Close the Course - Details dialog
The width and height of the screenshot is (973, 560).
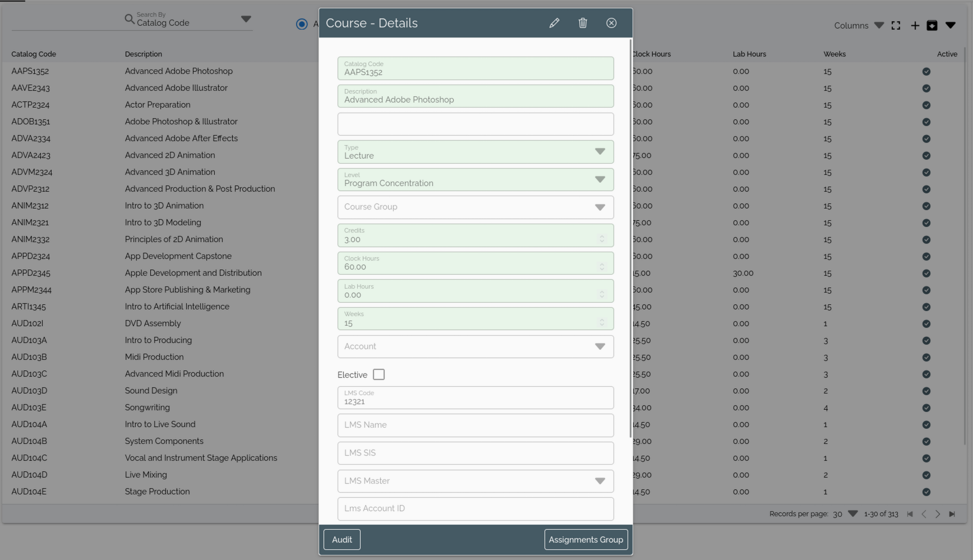tap(611, 23)
